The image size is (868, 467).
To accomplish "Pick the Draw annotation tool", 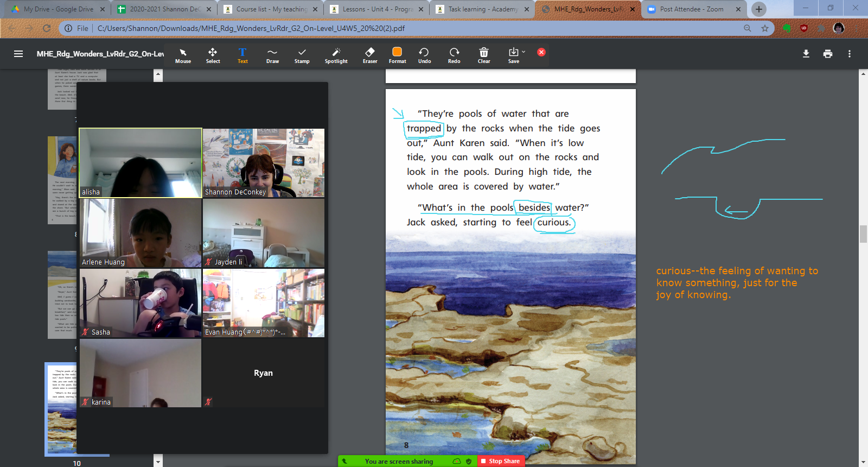I will pos(272,55).
